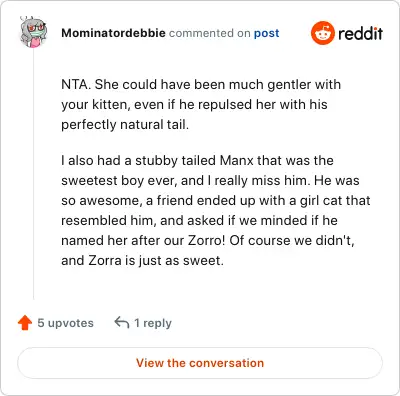
Task: Open the Mominatordebbie username profile
Action: point(113,33)
